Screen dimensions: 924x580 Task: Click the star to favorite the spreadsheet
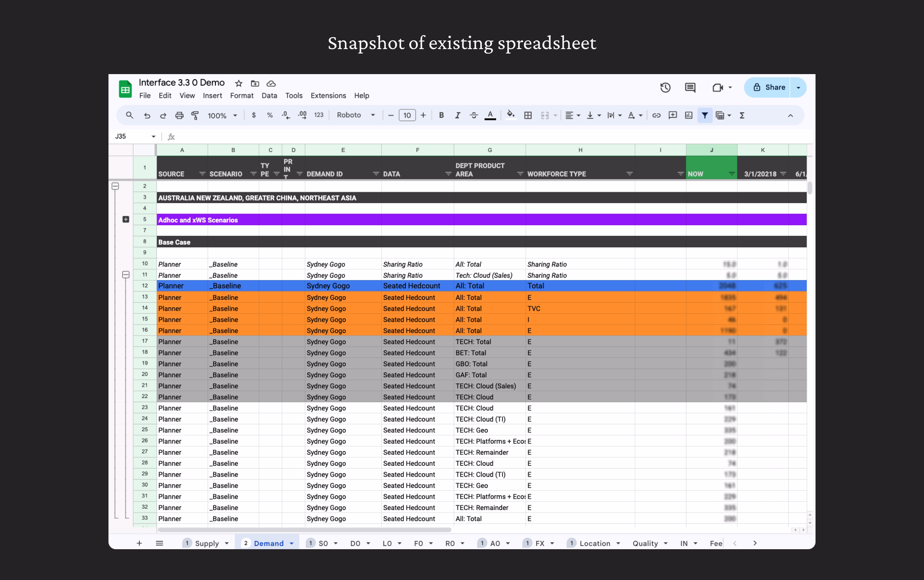point(239,83)
